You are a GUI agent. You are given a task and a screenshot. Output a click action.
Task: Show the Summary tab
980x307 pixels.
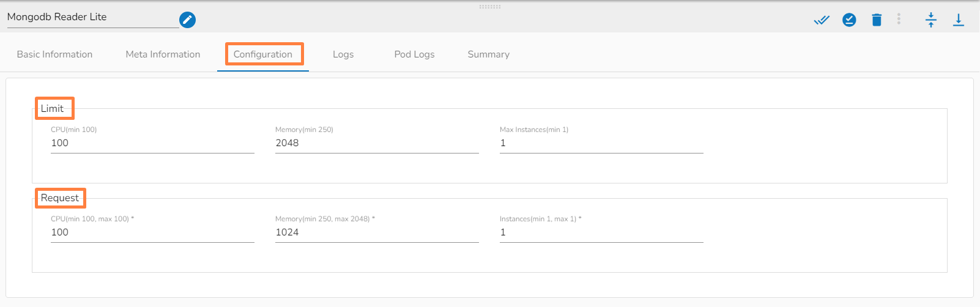488,54
